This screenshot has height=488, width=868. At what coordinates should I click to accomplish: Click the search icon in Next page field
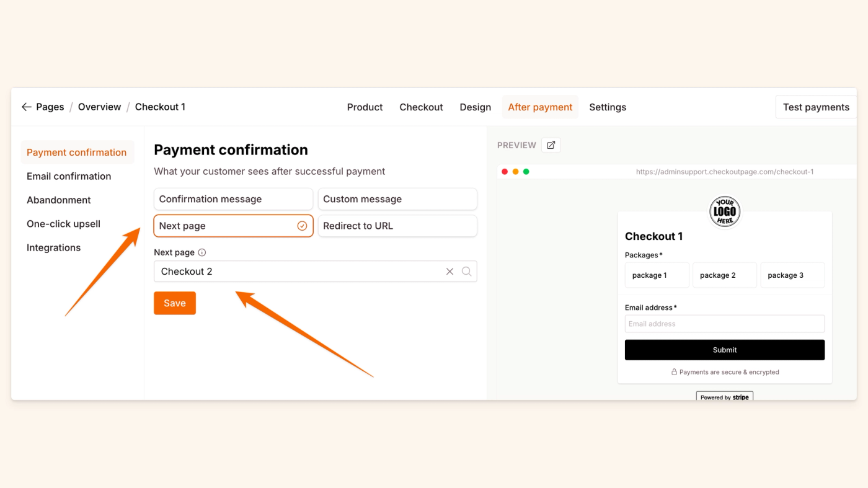(467, 272)
